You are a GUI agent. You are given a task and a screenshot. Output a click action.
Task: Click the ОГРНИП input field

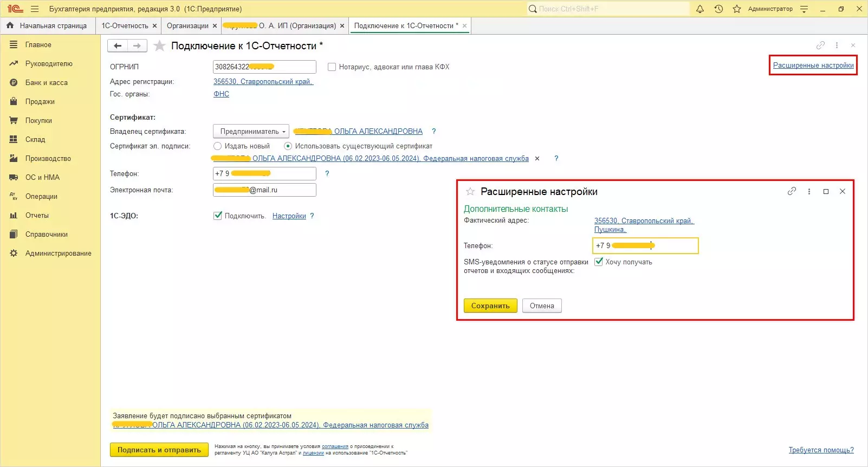[x=264, y=67]
